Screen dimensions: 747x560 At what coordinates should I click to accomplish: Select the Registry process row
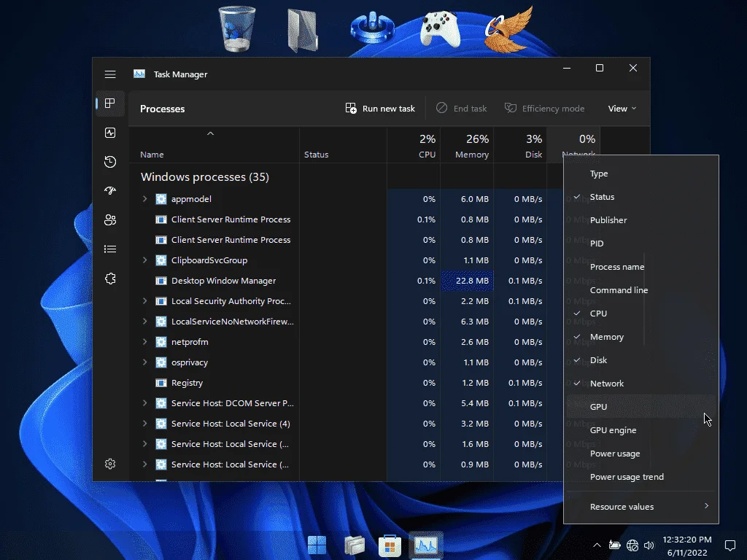(347, 383)
